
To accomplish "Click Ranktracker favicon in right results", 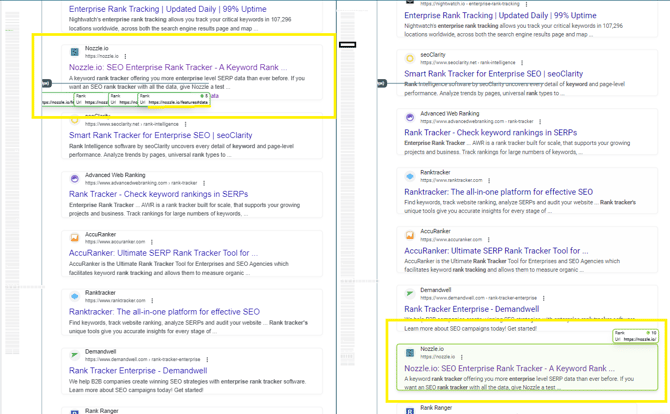I will coord(410,176).
